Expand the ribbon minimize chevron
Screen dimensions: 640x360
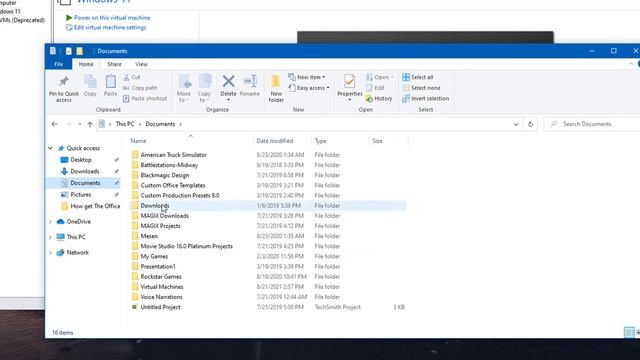[631, 64]
